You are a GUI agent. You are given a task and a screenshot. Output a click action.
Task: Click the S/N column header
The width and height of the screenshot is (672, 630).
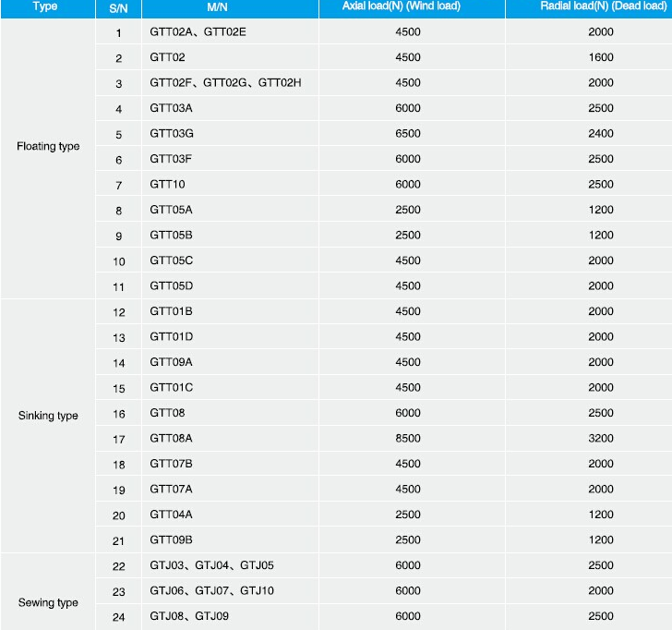pos(118,6)
